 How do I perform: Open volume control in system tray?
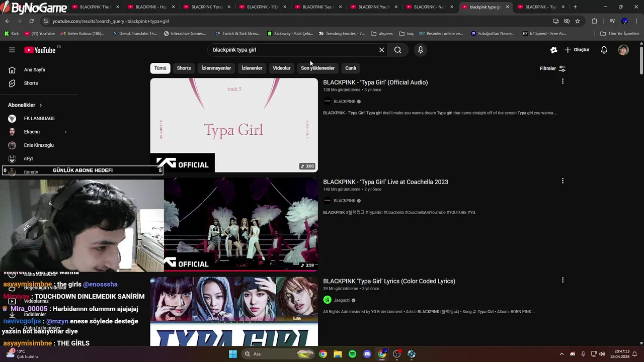(602, 354)
